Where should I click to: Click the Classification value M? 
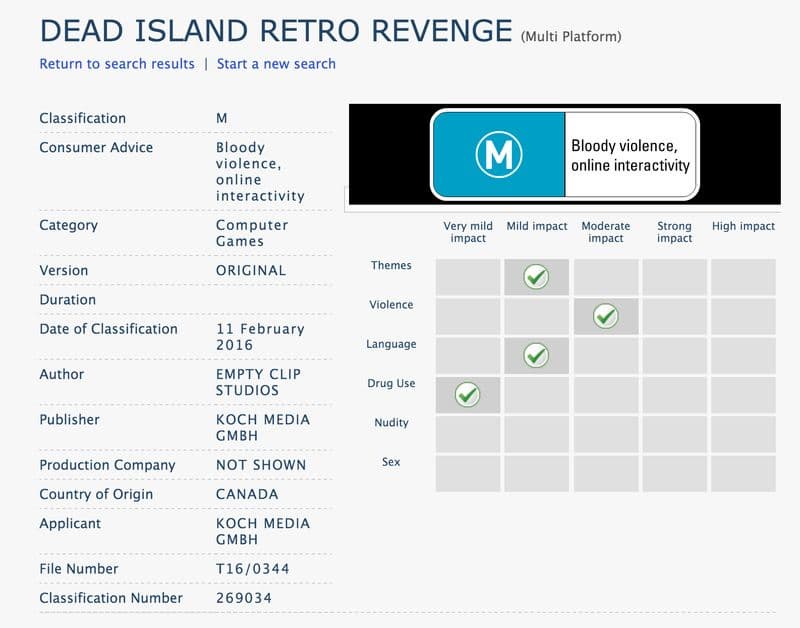pyautogui.click(x=221, y=118)
